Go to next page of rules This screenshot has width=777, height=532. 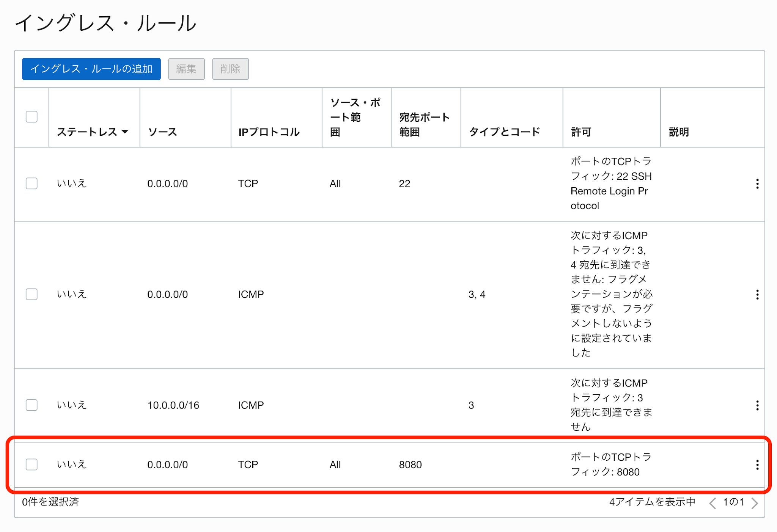point(755,503)
